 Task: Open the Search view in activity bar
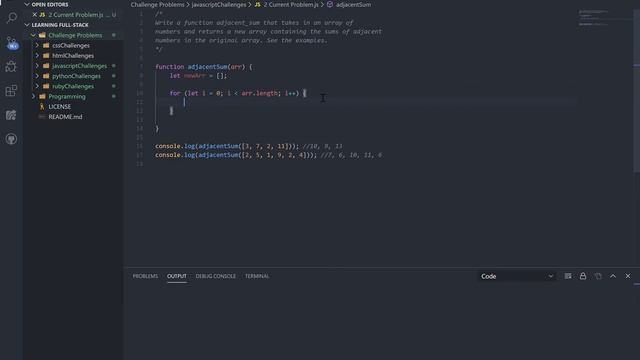click(x=11, y=18)
